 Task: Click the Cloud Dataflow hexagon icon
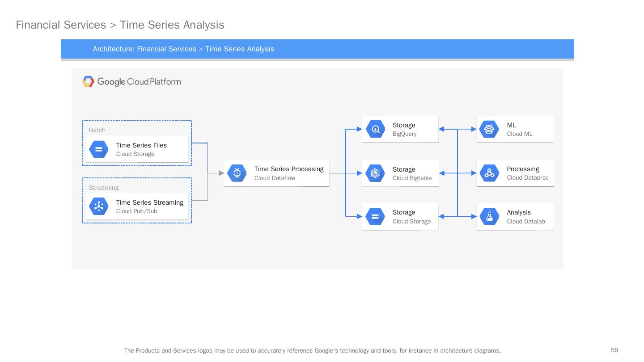(x=237, y=173)
